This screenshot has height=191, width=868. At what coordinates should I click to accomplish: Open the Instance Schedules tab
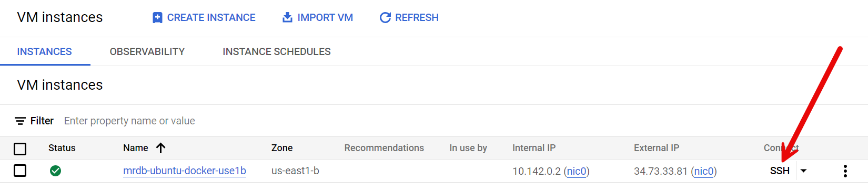click(277, 51)
